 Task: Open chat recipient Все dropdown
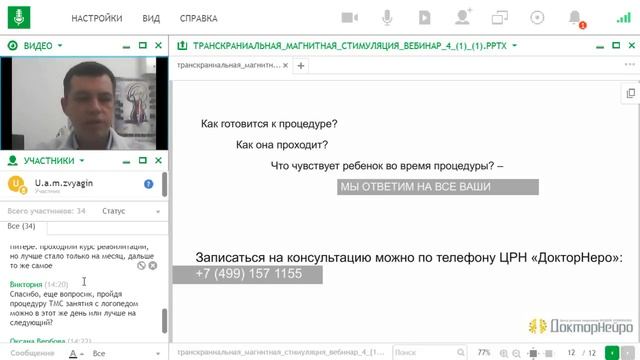pyautogui.click(x=127, y=353)
